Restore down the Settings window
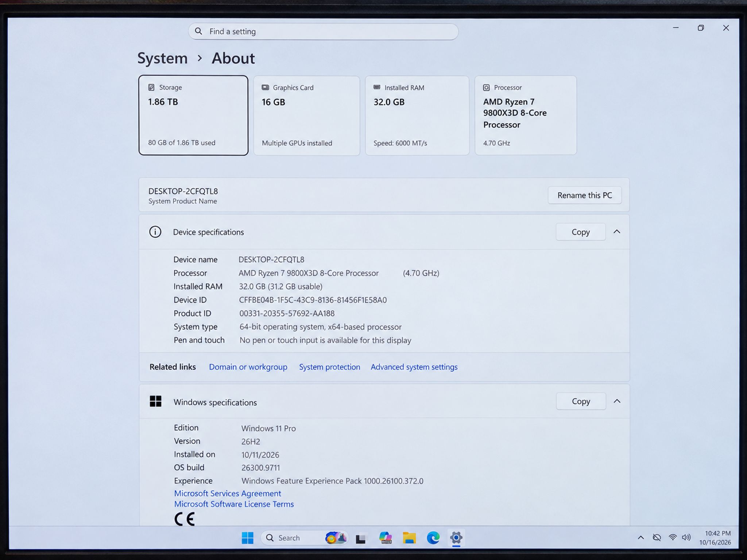 (701, 28)
